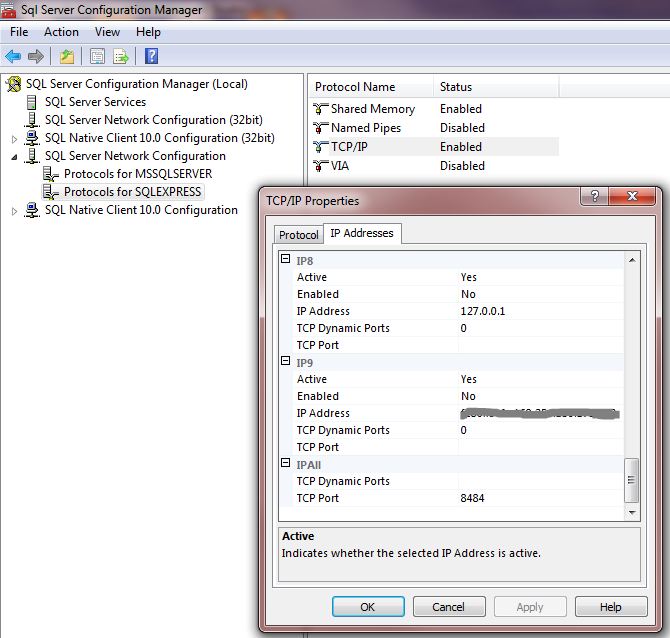Click the empty IPAll TCP Dynamic Ports field
The height and width of the screenshot is (638, 670).
(541, 481)
